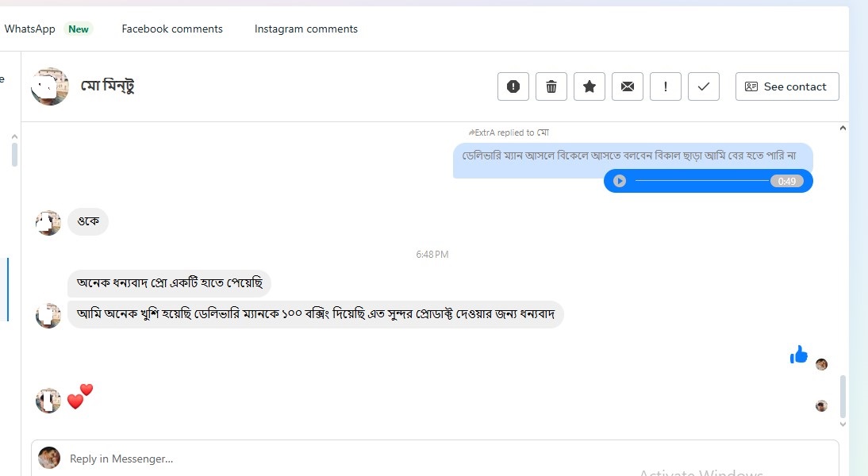The height and width of the screenshot is (476, 868).
Task: Click the contact's profile picture in header
Action: click(x=50, y=86)
